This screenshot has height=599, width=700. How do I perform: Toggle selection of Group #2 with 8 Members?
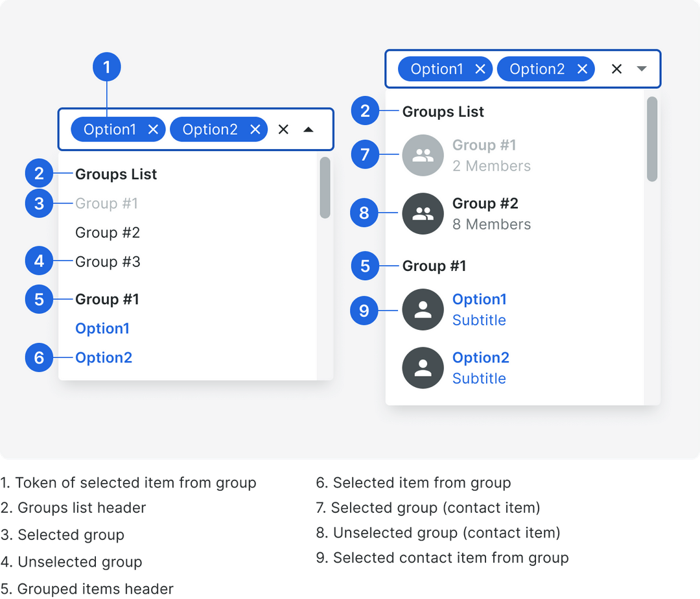coord(485,204)
